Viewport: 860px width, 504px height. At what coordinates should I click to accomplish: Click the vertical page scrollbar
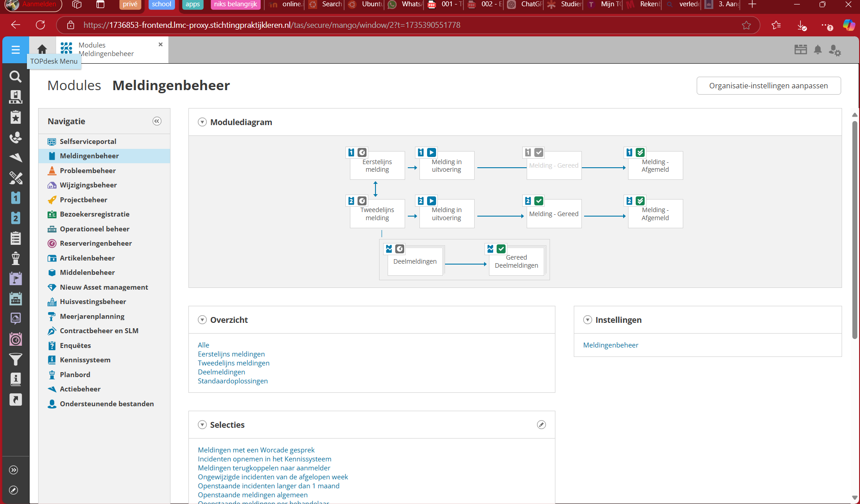(x=855, y=229)
